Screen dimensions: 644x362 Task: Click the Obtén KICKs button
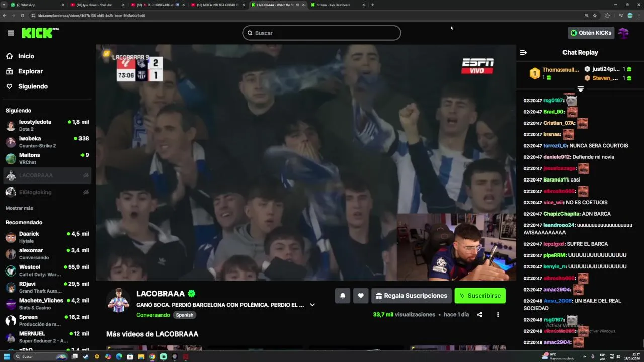(x=591, y=33)
